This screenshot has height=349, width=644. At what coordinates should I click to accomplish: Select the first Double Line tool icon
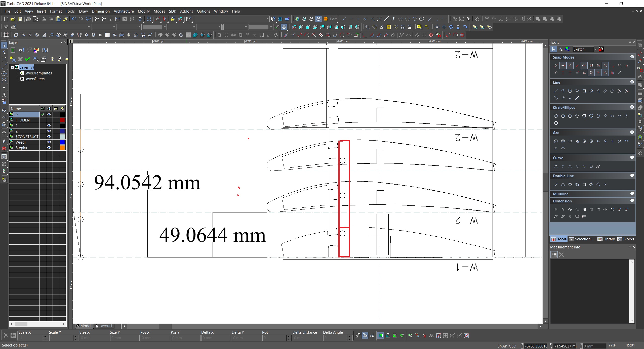[x=556, y=185]
